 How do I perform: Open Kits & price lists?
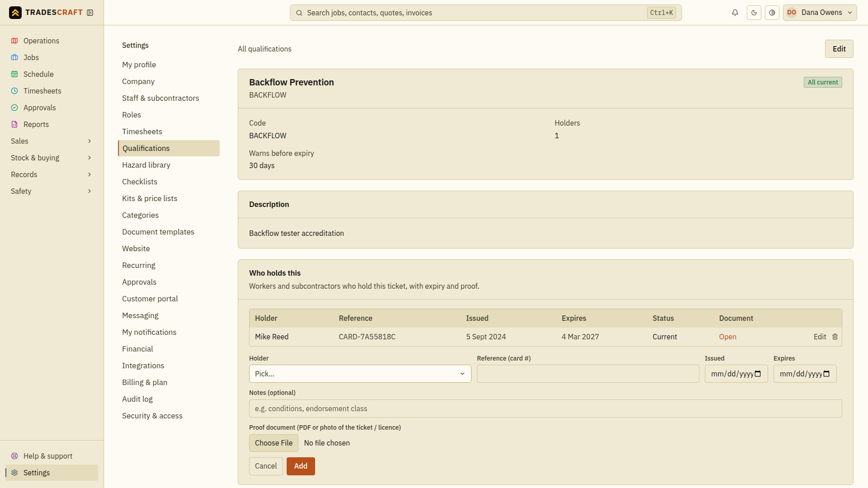point(169,198)
